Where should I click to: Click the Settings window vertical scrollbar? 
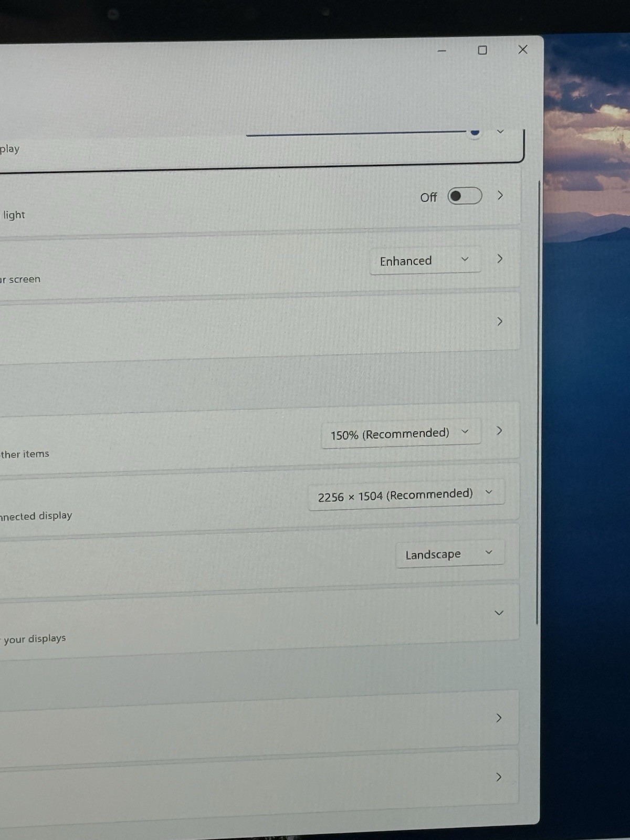[x=538, y=403]
